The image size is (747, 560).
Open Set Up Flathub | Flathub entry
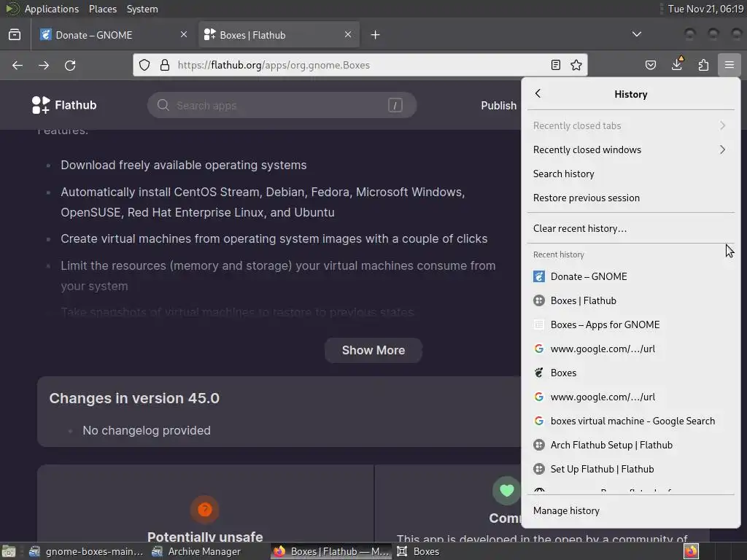[x=631, y=469]
